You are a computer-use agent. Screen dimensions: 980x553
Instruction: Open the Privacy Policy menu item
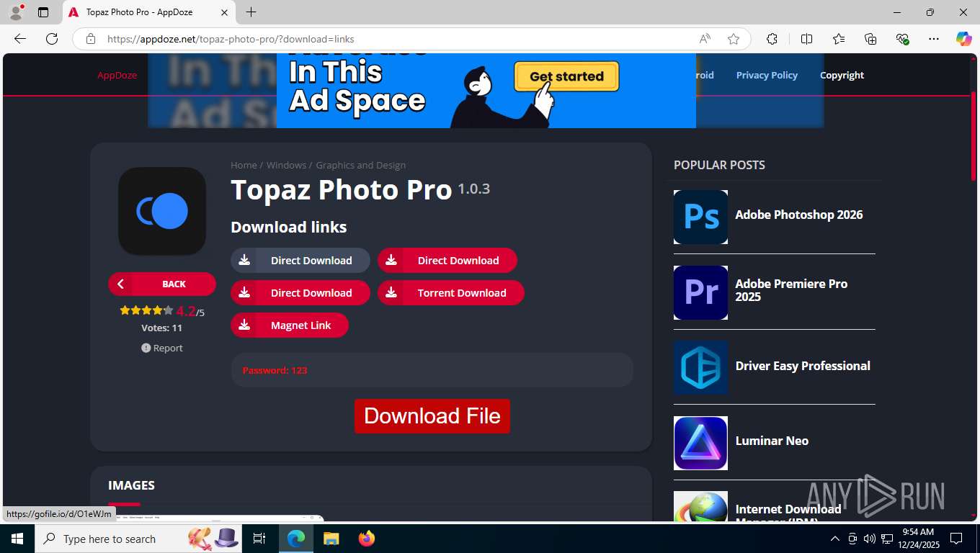[x=767, y=75]
